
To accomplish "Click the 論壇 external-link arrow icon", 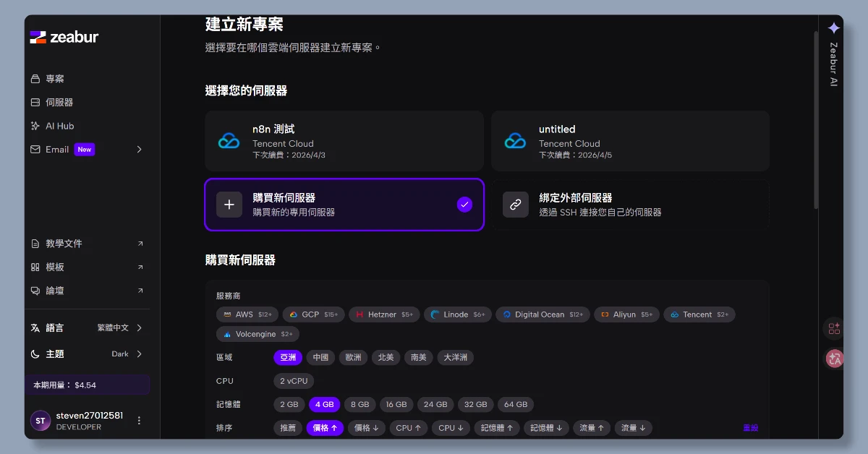I will tap(140, 291).
